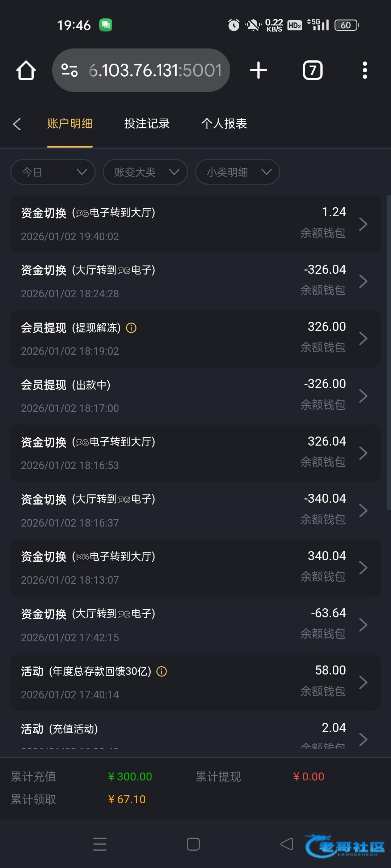Go back using the top-left arrow
This screenshot has height=868, width=391.
(17, 124)
